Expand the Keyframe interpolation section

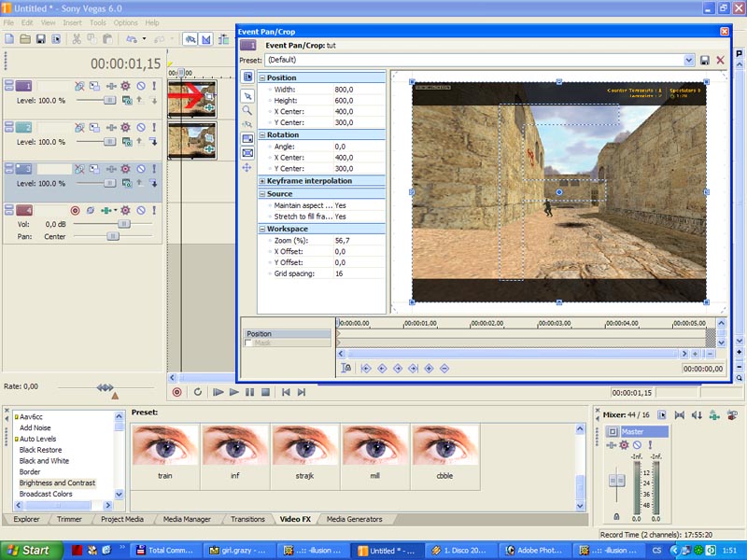[x=262, y=181]
